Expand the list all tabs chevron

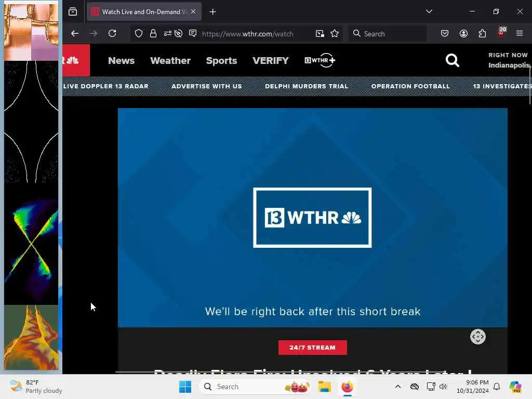pyautogui.click(x=429, y=11)
